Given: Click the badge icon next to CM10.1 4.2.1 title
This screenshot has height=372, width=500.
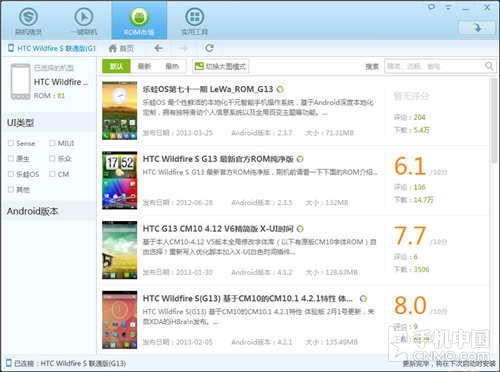Looking at the screenshot, I should (x=363, y=299).
